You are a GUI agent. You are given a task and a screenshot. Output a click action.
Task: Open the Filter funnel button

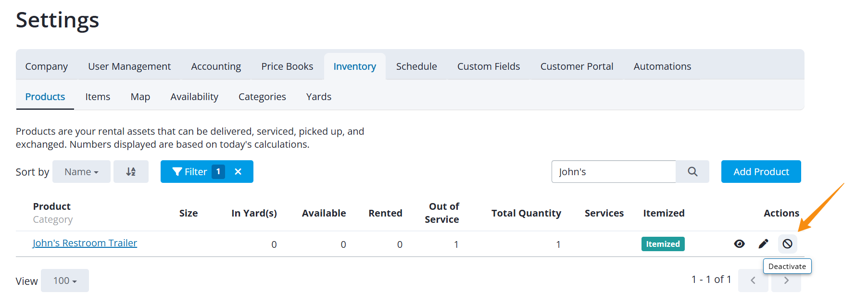[x=190, y=172]
